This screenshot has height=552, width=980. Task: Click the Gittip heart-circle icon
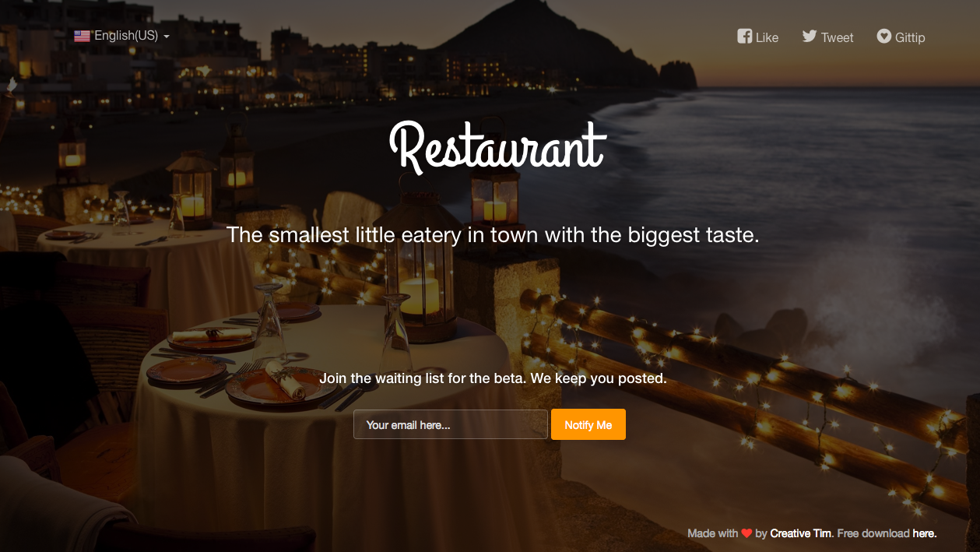pos(883,36)
